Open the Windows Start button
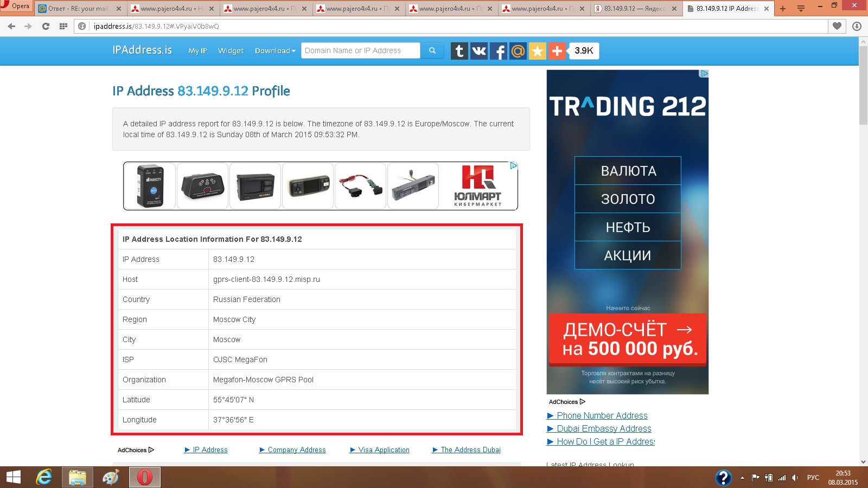Viewport: 868px width, 488px height. tap(14, 477)
